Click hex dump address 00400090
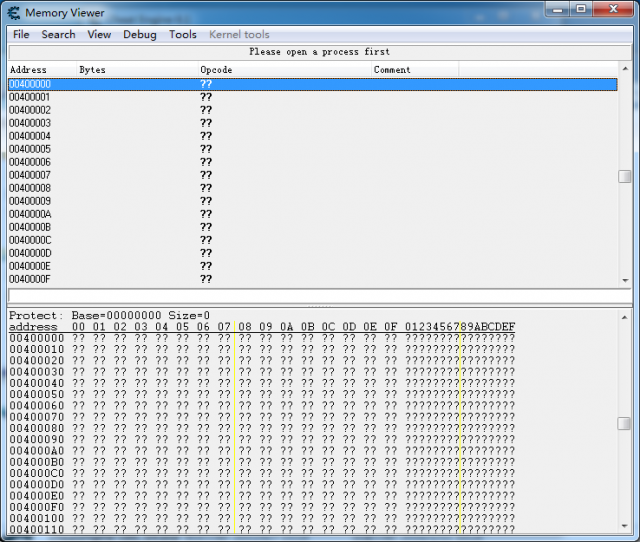Image resolution: width=640 pixels, height=542 pixels. point(37,440)
